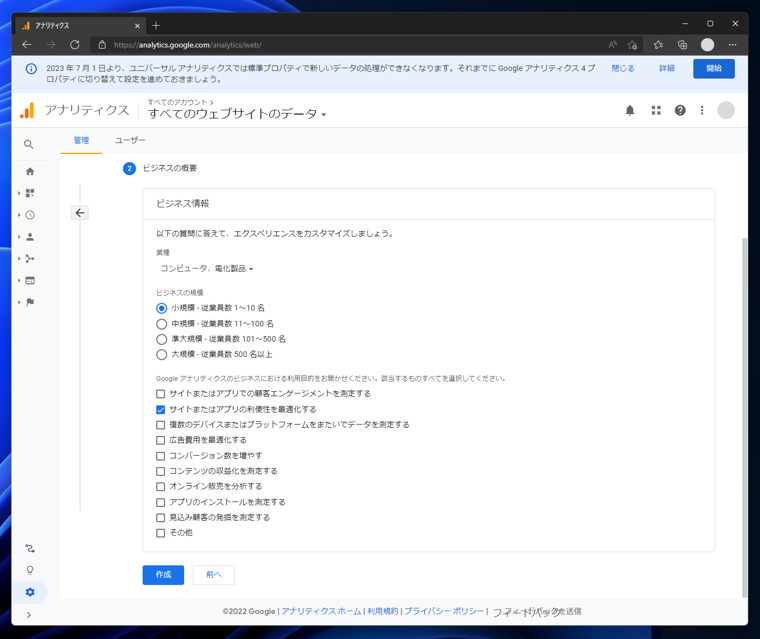Image resolution: width=760 pixels, height=639 pixels.
Task: Open the Google apps grid icon
Action: click(x=656, y=111)
